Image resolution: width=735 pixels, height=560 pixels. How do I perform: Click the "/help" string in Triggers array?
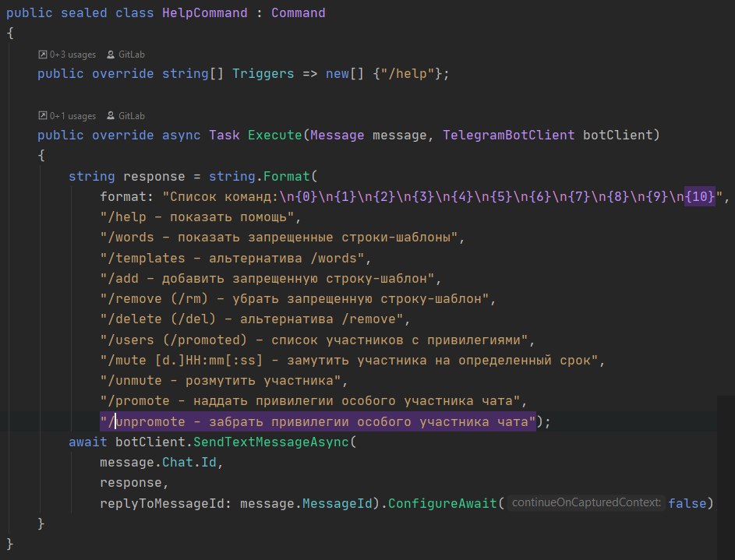pyautogui.click(x=408, y=74)
